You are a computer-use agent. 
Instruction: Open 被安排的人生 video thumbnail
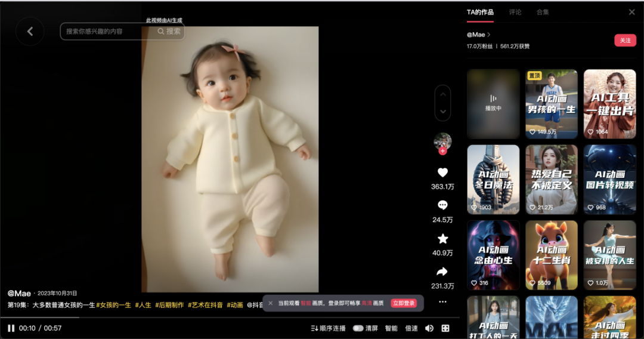[610, 255]
